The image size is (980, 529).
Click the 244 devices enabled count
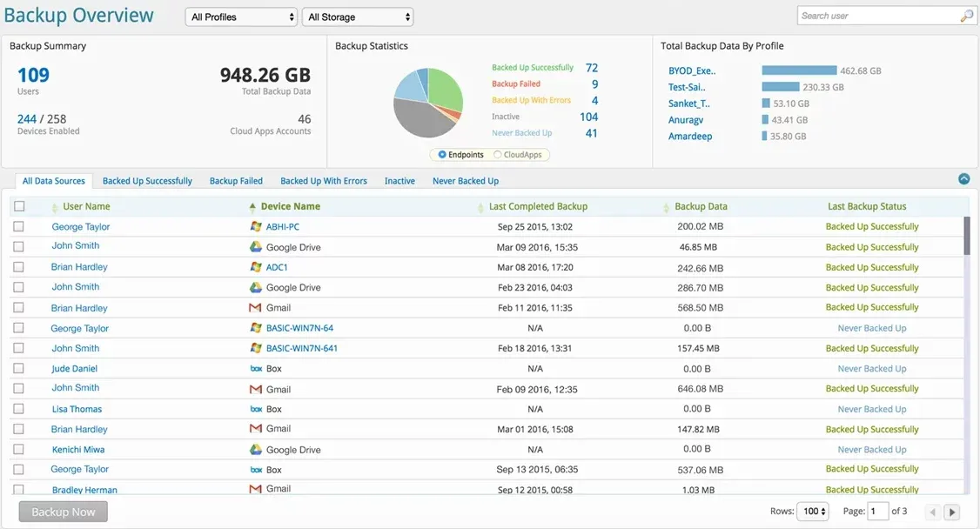coord(27,118)
